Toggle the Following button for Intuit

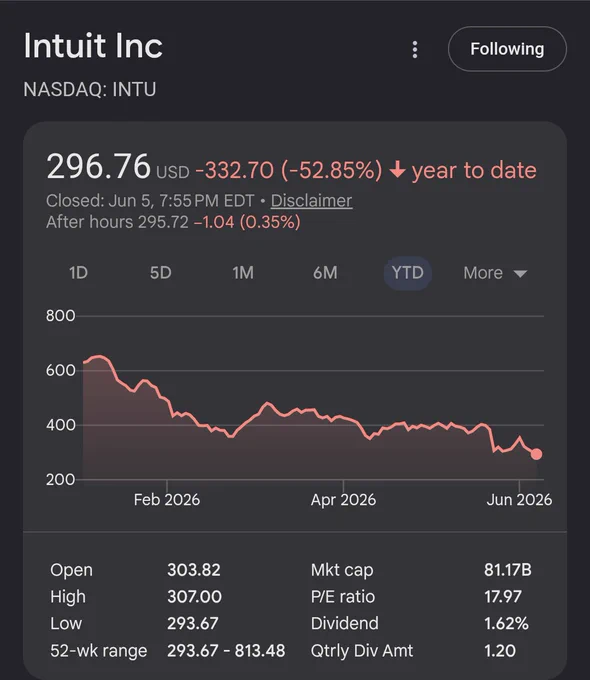click(507, 49)
